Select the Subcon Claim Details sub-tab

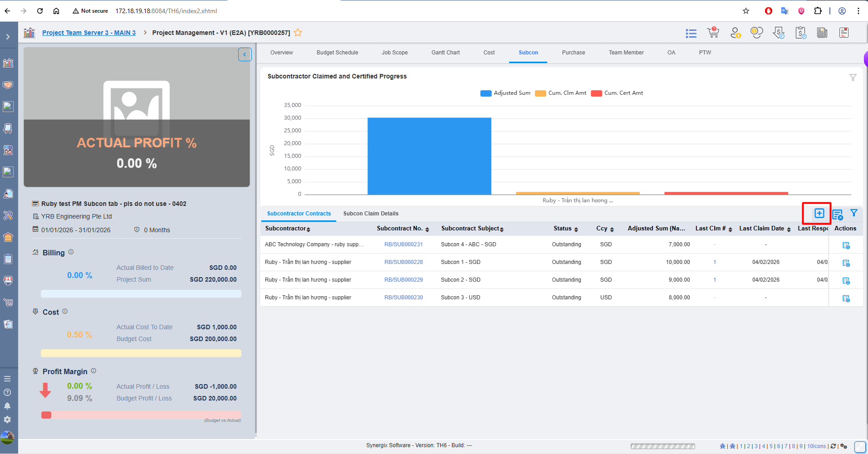(371, 214)
